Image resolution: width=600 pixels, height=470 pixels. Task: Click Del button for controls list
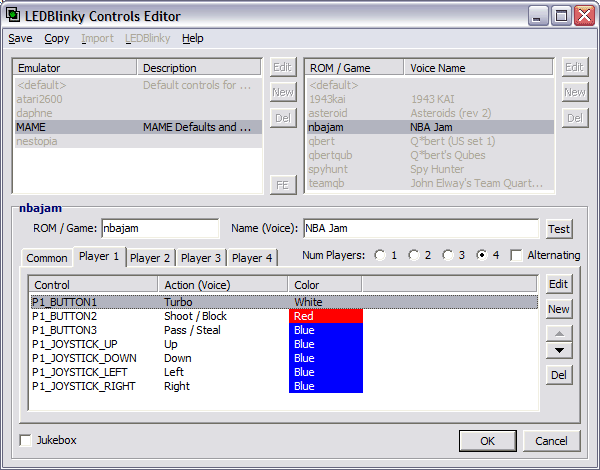tap(559, 375)
